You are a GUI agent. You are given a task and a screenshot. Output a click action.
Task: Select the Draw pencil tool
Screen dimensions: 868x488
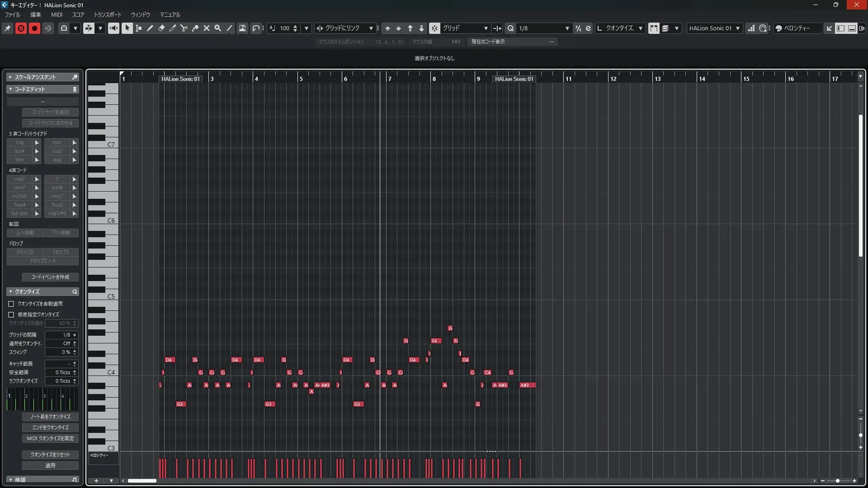tap(150, 28)
